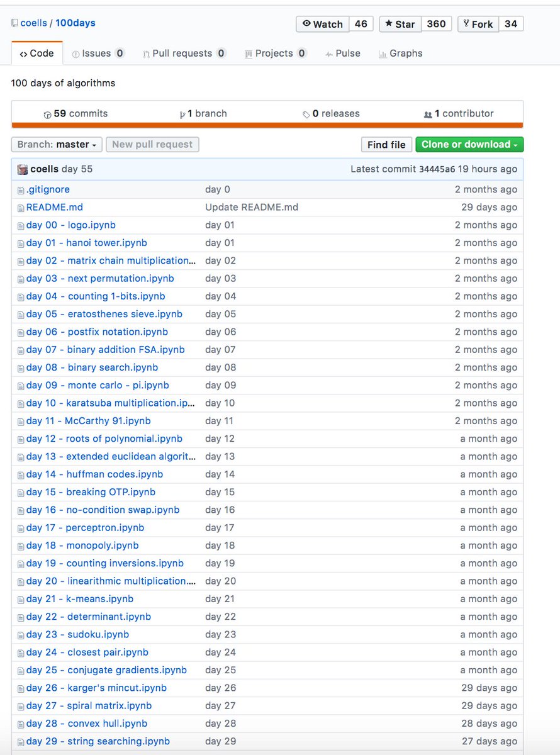Click the tag icon next to 0 releases
Viewport: 560px width, 755px height.
[x=306, y=115]
